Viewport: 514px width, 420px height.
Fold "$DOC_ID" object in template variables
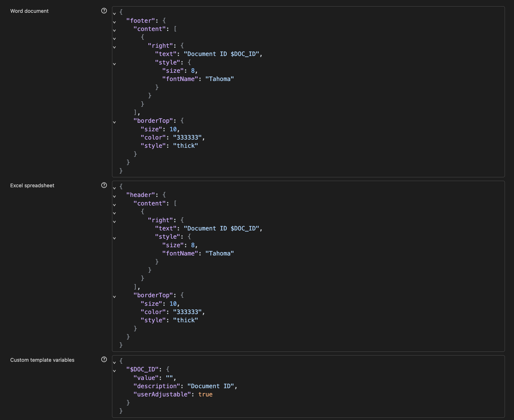pos(114,371)
